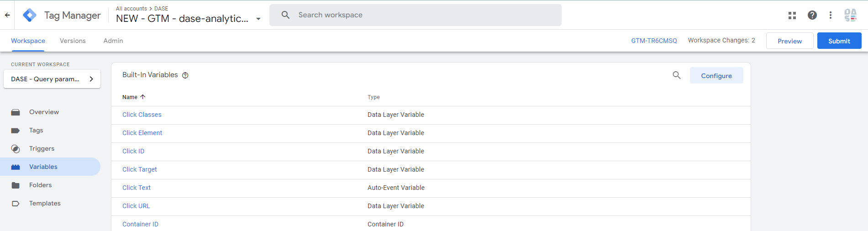The height and width of the screenshot is (231, 868).
Task: Open the Google apps grid
Action: point(792,15)
